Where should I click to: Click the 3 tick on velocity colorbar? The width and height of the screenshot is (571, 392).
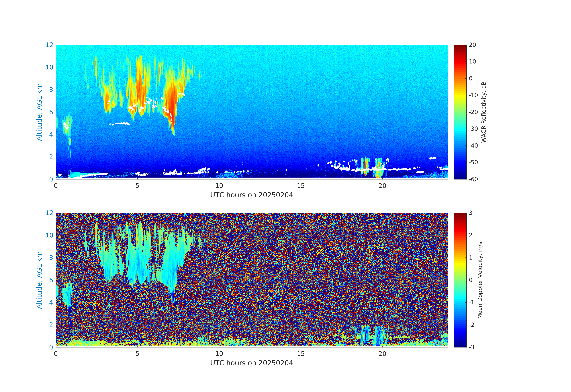point(471,213)
